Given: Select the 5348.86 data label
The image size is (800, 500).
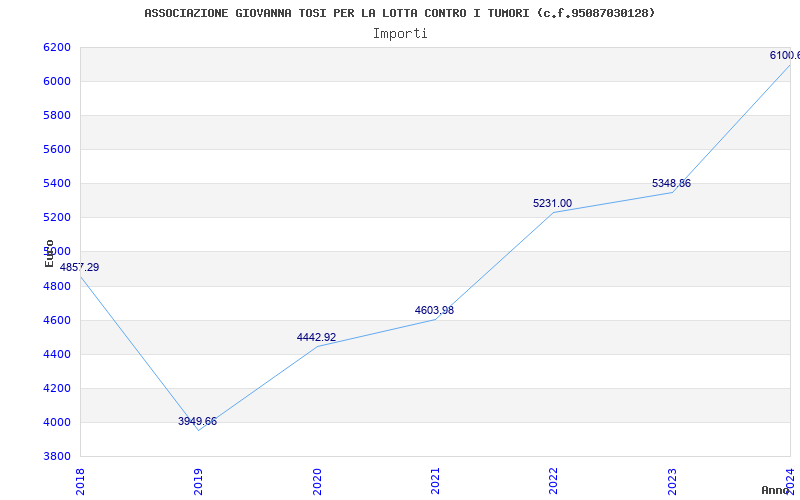Looking at the screenshot, I should 671,183.
